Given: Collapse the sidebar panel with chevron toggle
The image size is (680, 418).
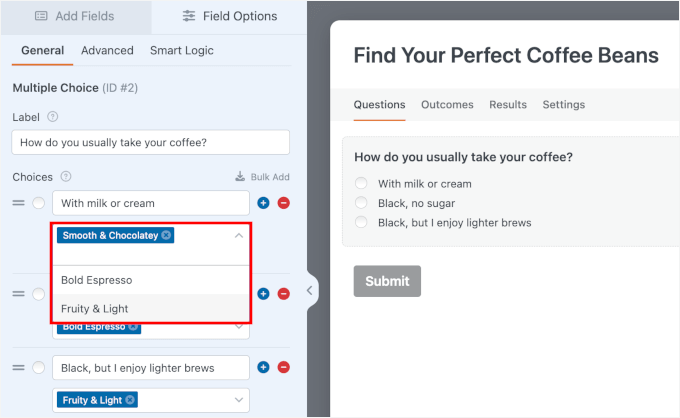Looking at the screenshot, I should 310,291.
